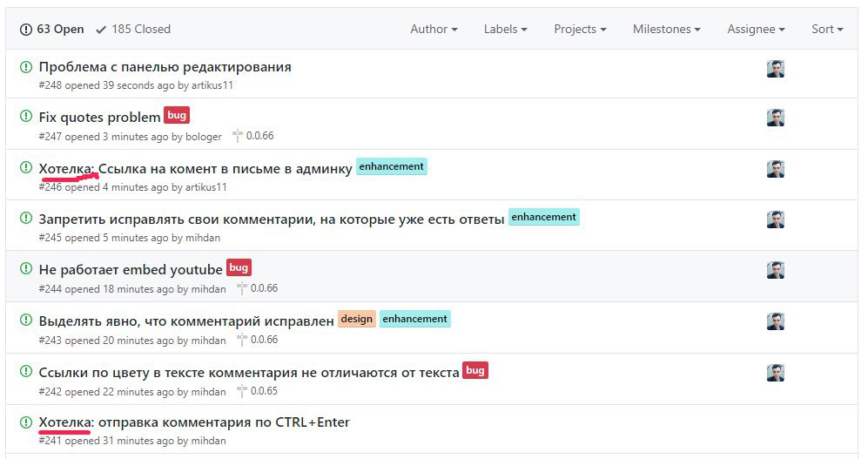The width and height of the screenshot is (868, 459).
Task: Click assignee avatar on issue #243
Action: 776,321
